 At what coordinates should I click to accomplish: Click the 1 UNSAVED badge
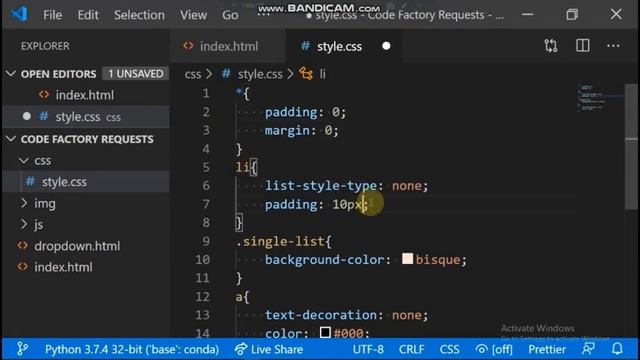click(136, 74)
